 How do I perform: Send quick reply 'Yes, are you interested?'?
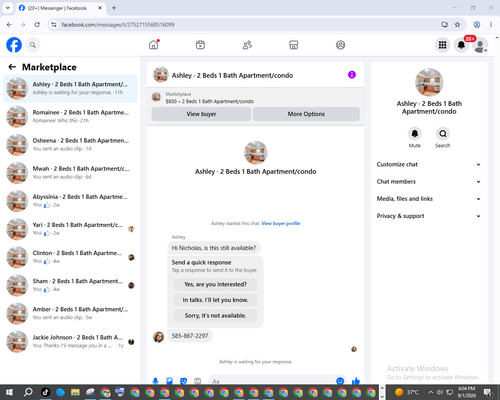click(215, 284)
